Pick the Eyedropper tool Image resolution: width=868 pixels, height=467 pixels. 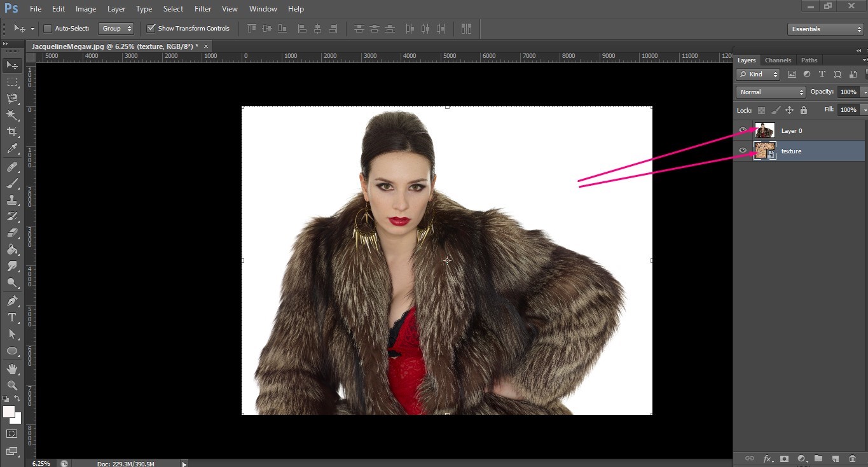11,149
